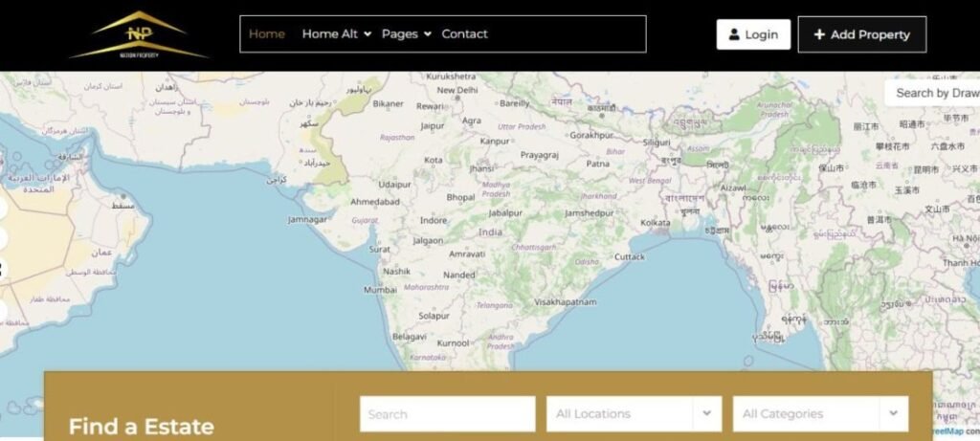Click Mumbai on the map
980x441 pixels.
[x=380, y=290]
